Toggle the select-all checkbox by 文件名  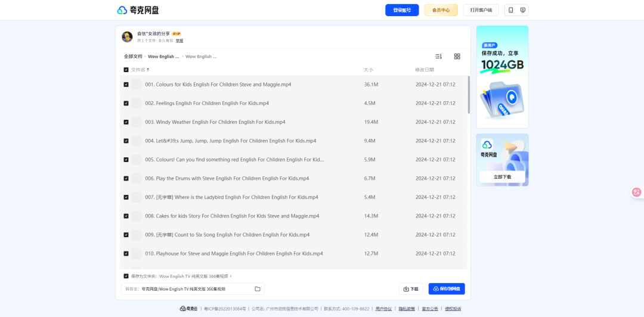[x=126, y=70]
